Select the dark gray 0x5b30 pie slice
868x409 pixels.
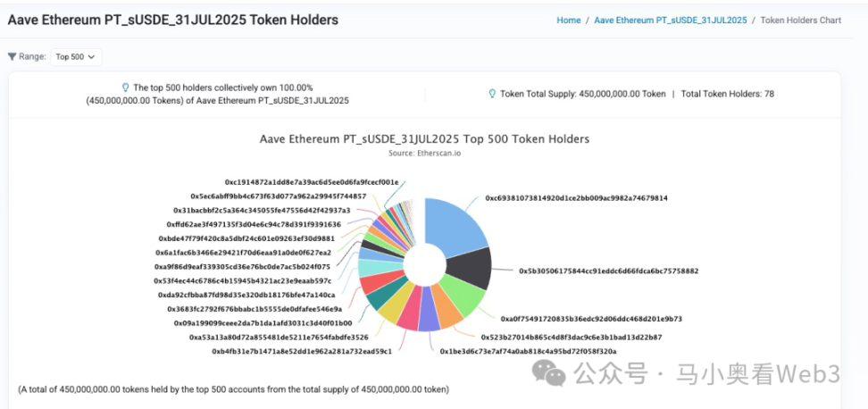tap(472, 269)
